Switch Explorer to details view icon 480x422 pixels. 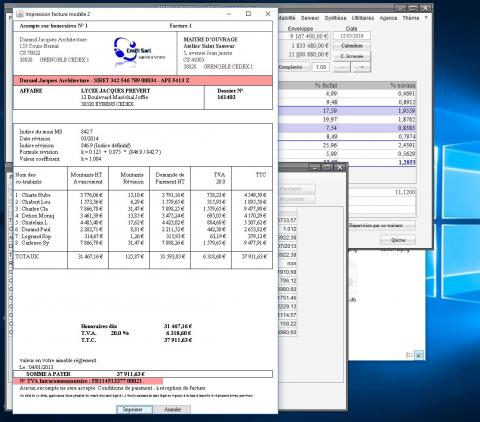point(409,355)
